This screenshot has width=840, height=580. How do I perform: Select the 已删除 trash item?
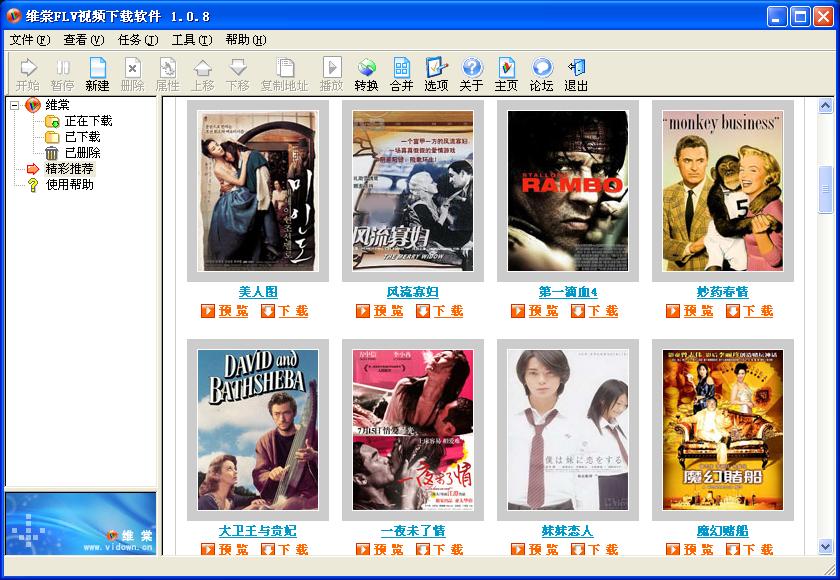82,153
